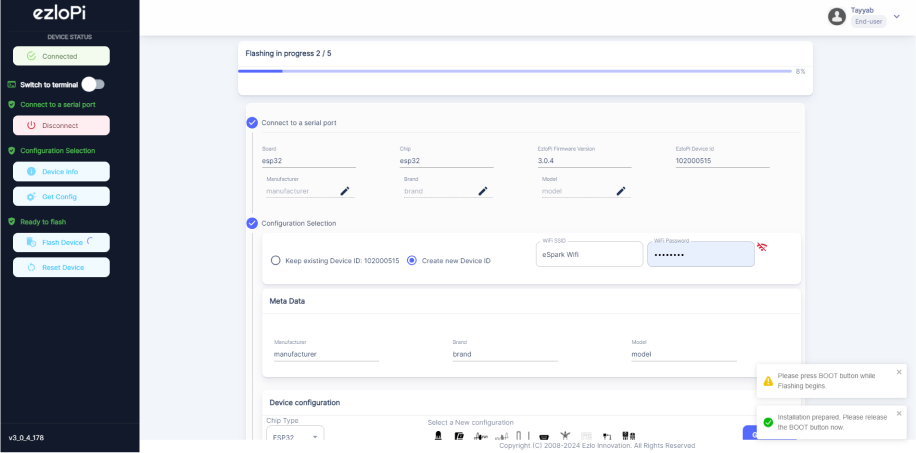The image size is (916, 453).
Task: Click the ezloPi logo in sidebar
Action: (x=60, y=13)
